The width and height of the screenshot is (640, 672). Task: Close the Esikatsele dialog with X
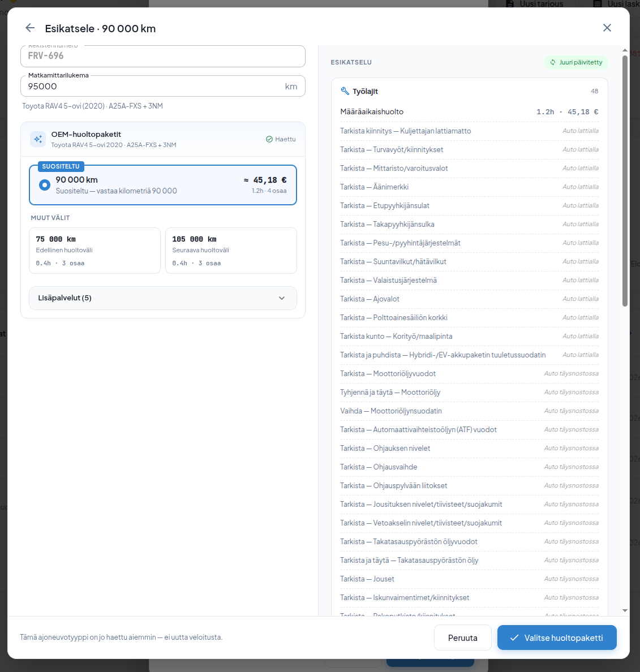(607, 28)
